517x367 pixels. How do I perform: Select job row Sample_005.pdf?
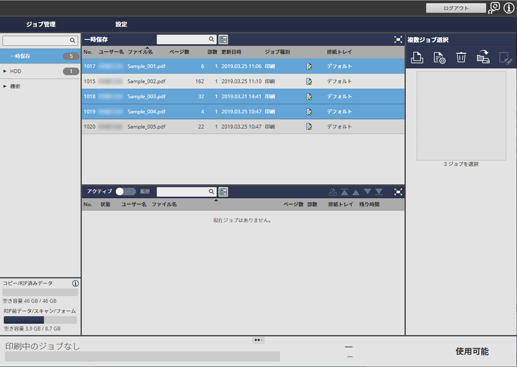[243, 127]
